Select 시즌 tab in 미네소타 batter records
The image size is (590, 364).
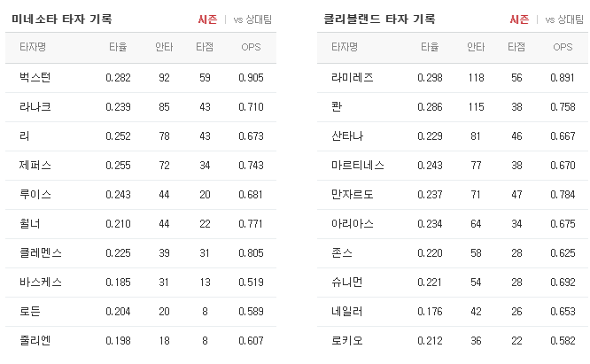tap(207, 19)
